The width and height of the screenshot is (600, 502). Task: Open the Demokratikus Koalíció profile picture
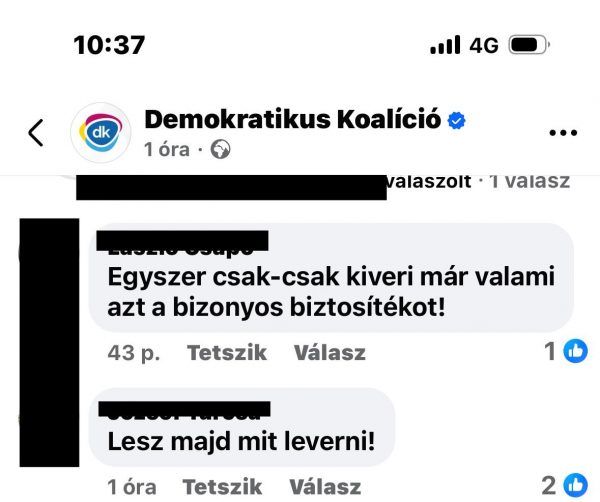point(101,132)
